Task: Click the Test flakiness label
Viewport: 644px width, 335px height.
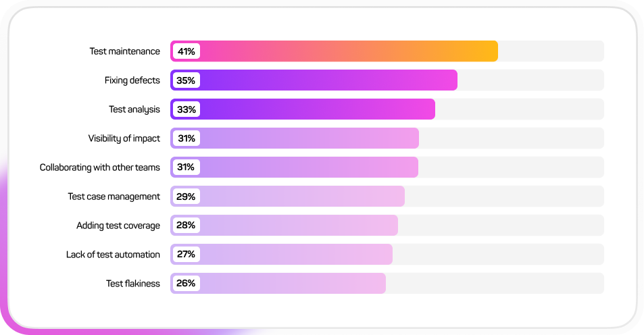Action: point(133,284)
